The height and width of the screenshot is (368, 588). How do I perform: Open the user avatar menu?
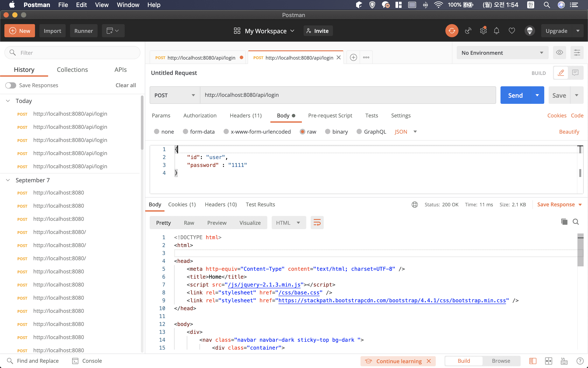(x=530, y=31)
